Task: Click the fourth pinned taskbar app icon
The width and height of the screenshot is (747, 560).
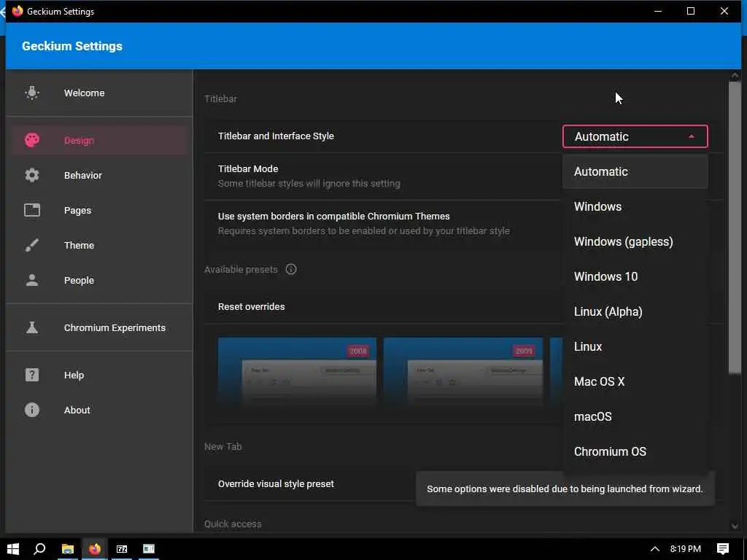Action: tap(149, 548)
